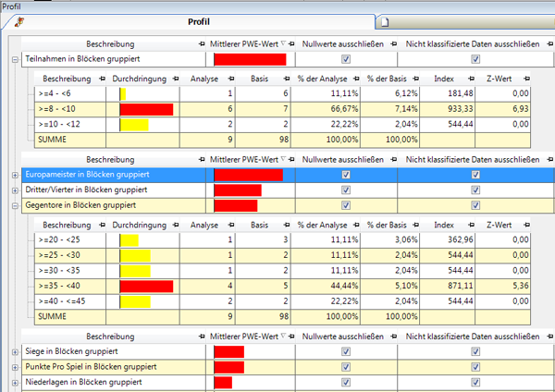Uncheck Nicht klassifizierte Daten for Siege row
This screenshot has height=392, width=555.
tap(475, 352)
